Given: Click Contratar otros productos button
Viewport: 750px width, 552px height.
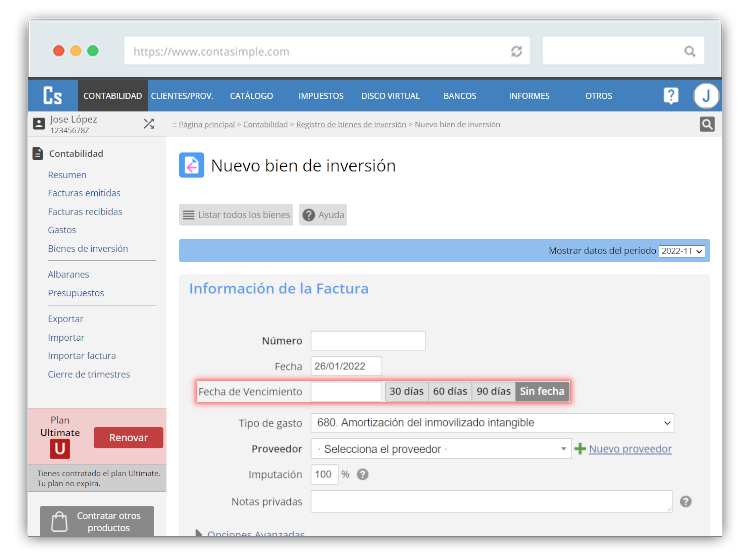Looking at the screenshot, I should [x=97, y=521].
